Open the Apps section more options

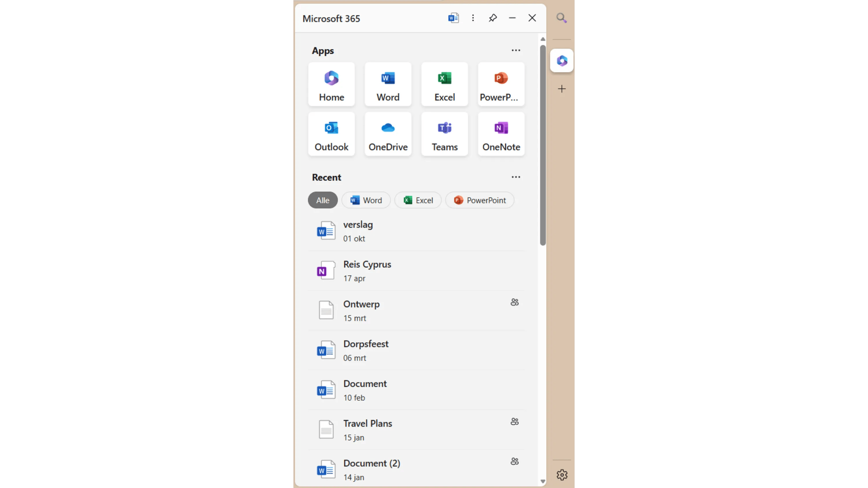[x=516, y=51]
